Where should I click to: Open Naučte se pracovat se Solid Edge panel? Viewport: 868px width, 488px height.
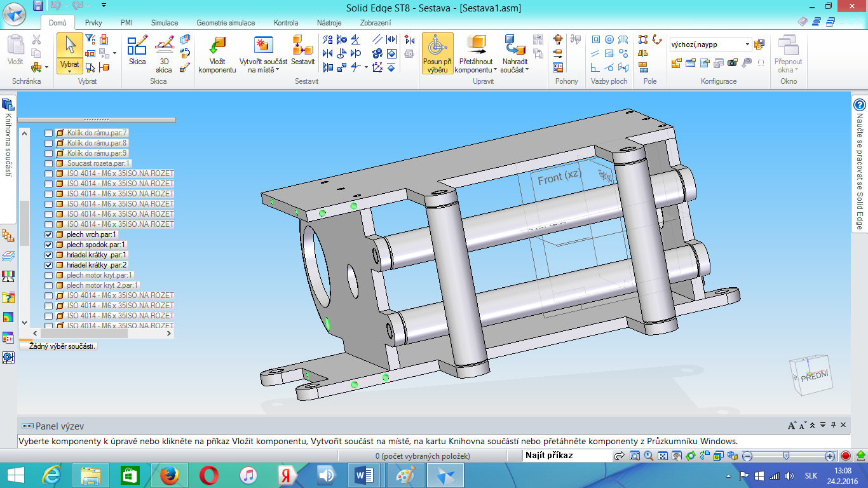pyautogui.click(x=860, y=165)
